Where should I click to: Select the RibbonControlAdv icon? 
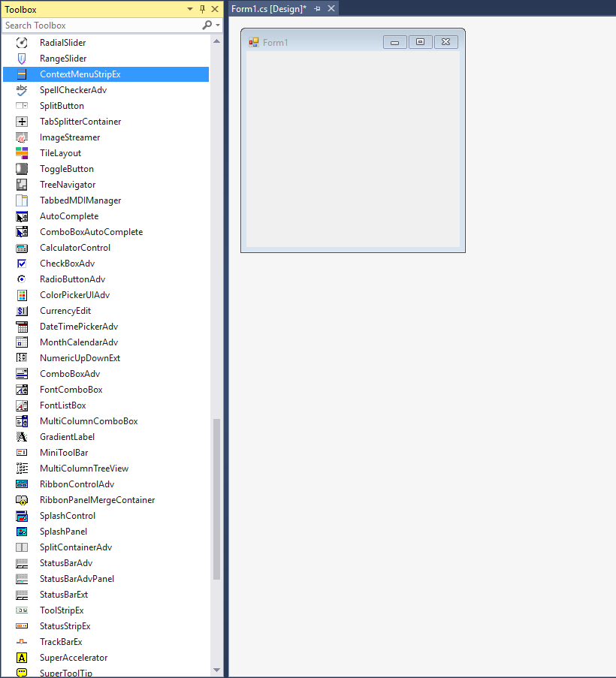(x=21, y=484)
